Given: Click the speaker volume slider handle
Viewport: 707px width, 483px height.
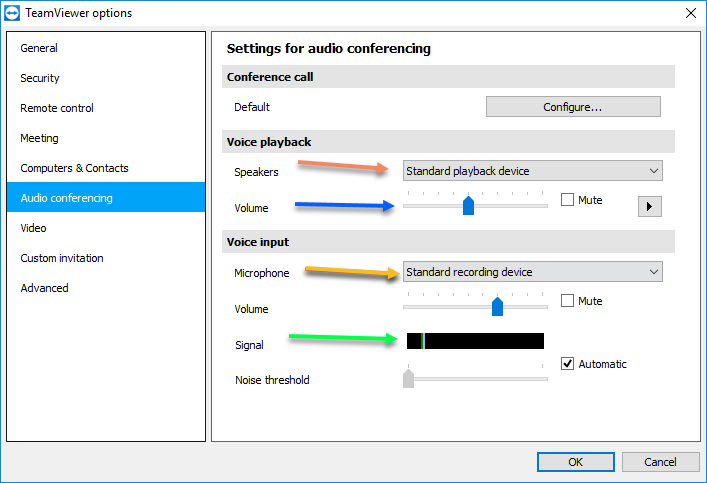Looking at the screenshot, I should (x=468, y=206).
